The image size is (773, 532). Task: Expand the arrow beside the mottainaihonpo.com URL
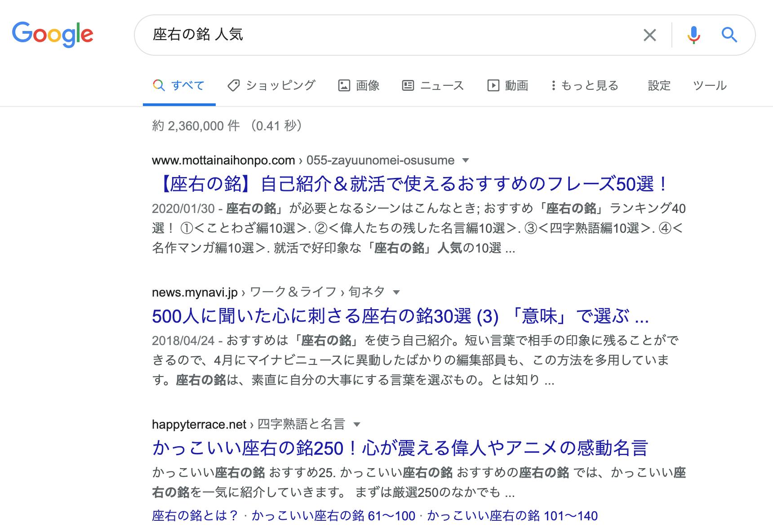point(466,160)
